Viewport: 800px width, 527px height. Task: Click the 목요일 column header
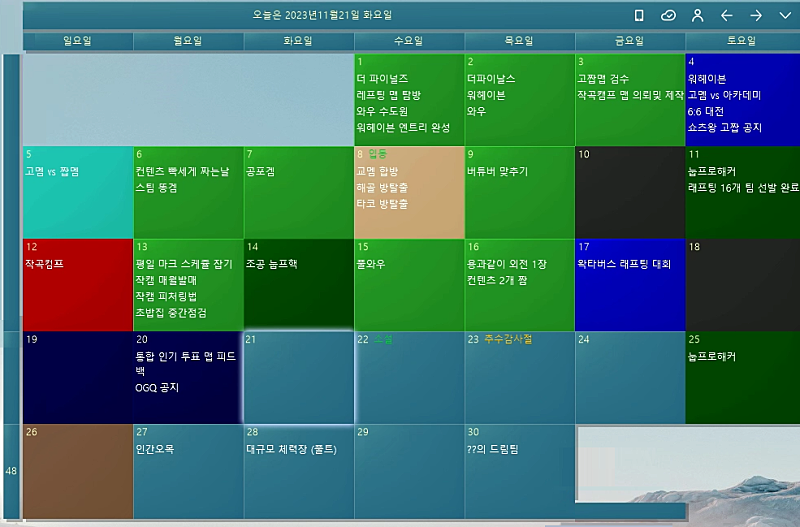point(519,41)
